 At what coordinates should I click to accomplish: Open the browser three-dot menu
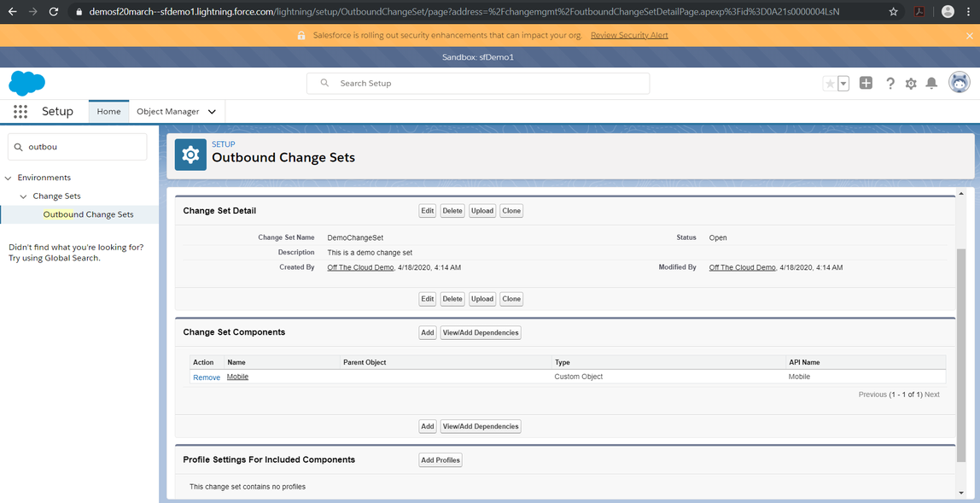tap(967, 11)
